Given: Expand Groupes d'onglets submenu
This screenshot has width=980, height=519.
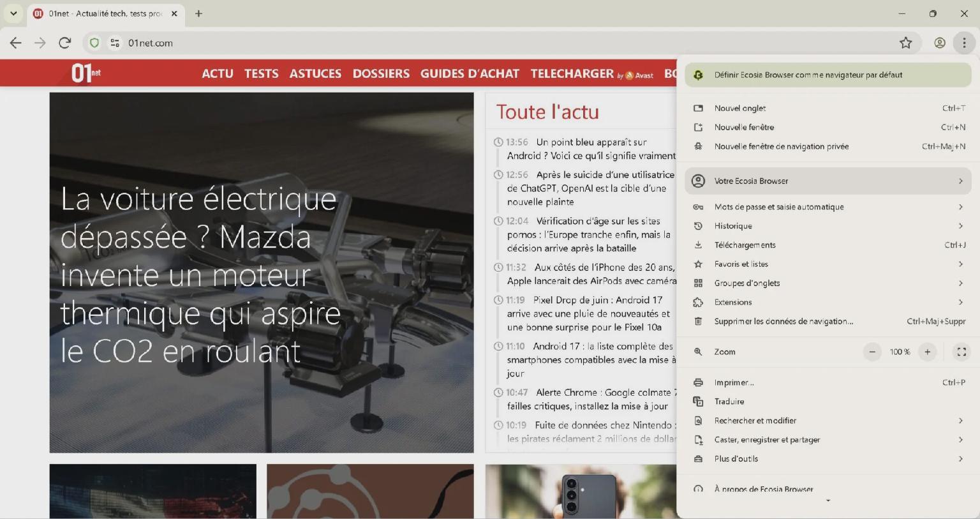Looking at the screenshot, I should pyautogui.click(x=828, y=283).
